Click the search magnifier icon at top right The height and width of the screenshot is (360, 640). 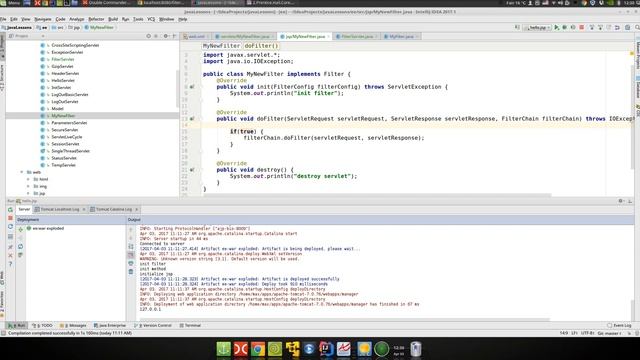pos(637,27)
